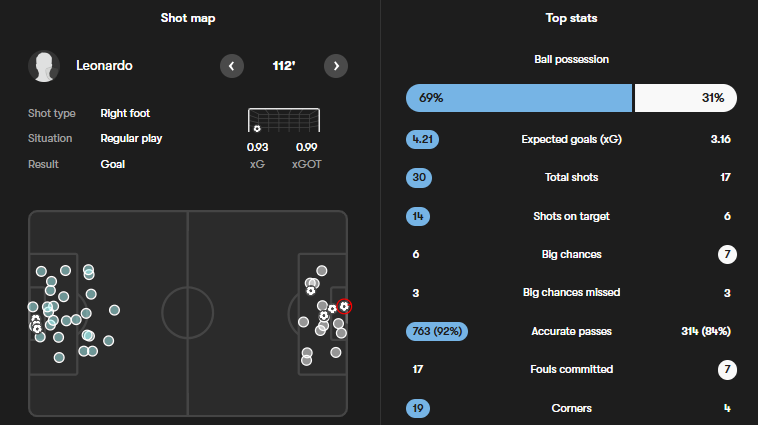The image size is (758, 425).
Task: Click the Big chances value 7 badge
Action: pos(727,254)
